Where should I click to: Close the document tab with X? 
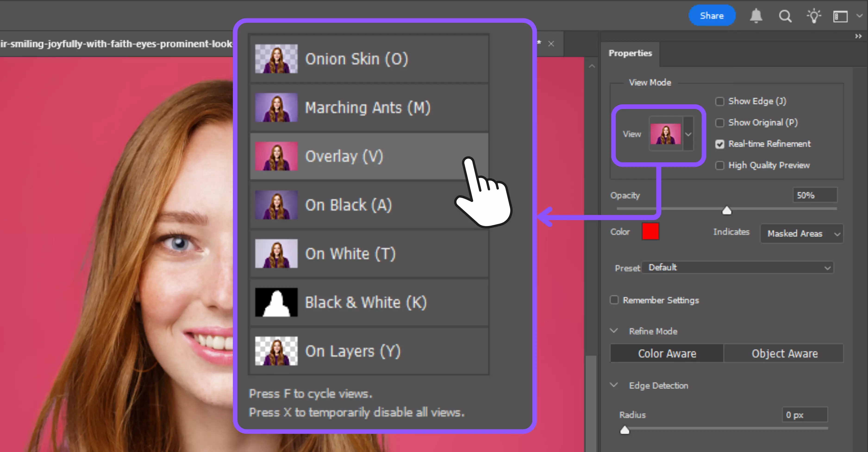click(x=551, y=44)
